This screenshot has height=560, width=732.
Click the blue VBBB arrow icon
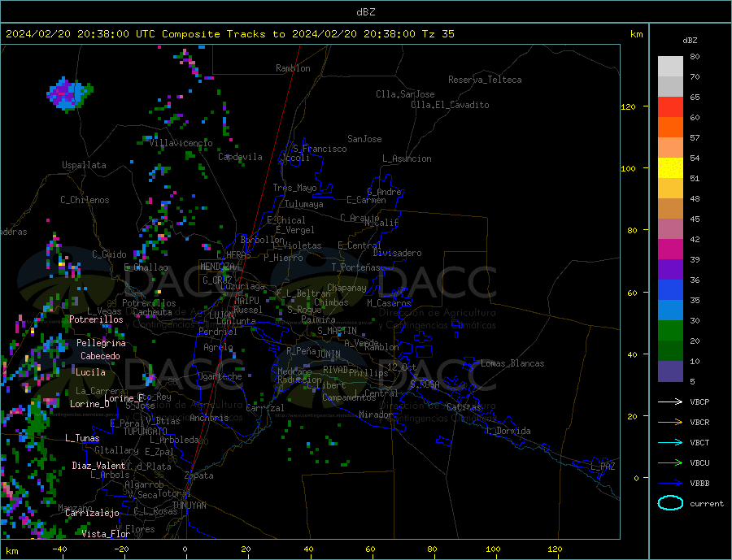670,484
